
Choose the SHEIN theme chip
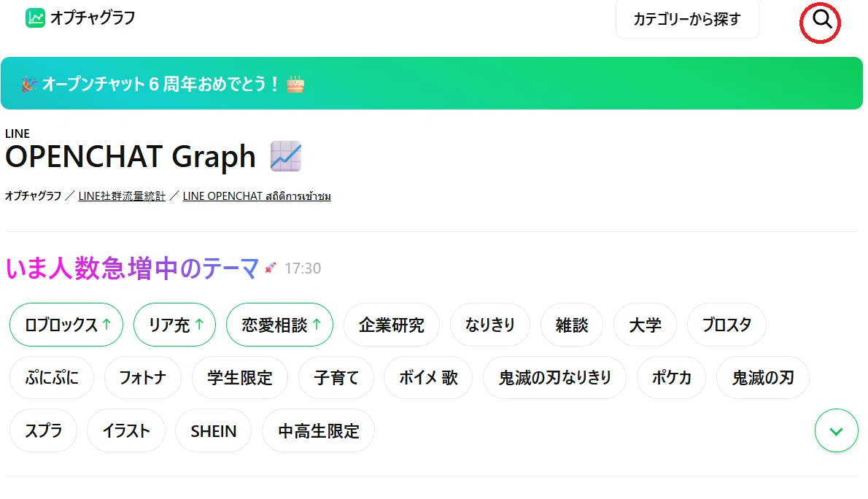point(213,431)
